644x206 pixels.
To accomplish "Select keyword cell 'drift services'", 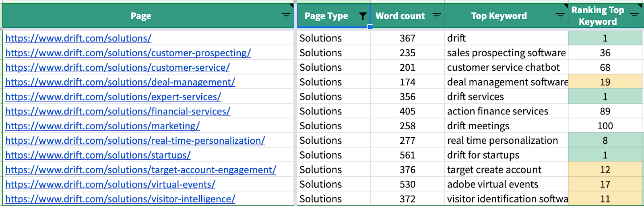I will point(506,97).
